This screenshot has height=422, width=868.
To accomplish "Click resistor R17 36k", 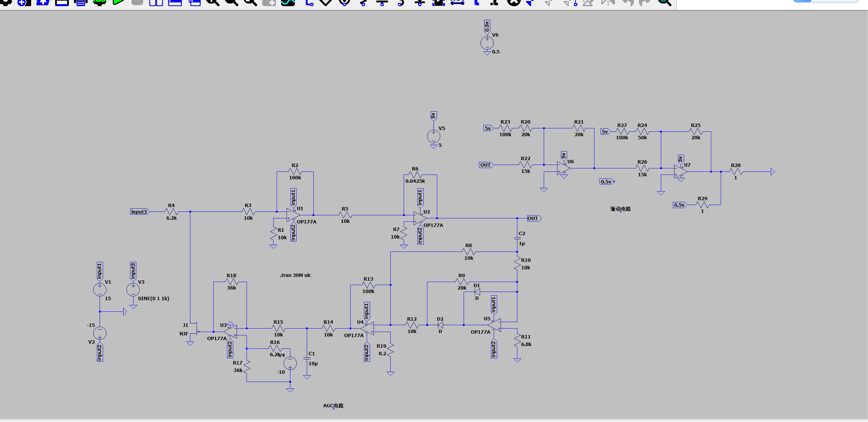I will (247, 367).
